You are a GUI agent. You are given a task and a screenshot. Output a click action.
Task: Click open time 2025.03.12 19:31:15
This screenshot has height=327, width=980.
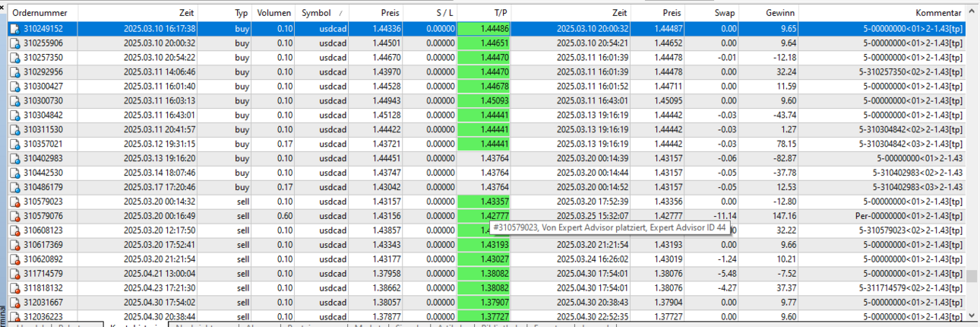click(x=160, y=144)
